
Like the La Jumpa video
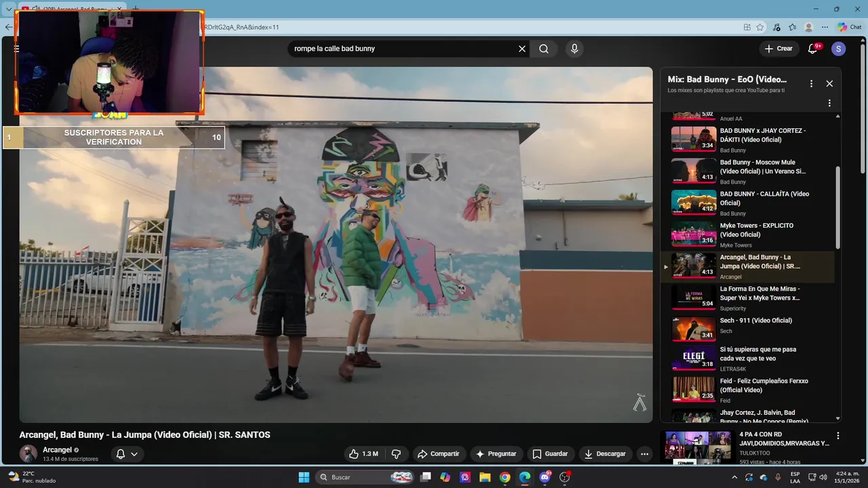coord(363,454)
